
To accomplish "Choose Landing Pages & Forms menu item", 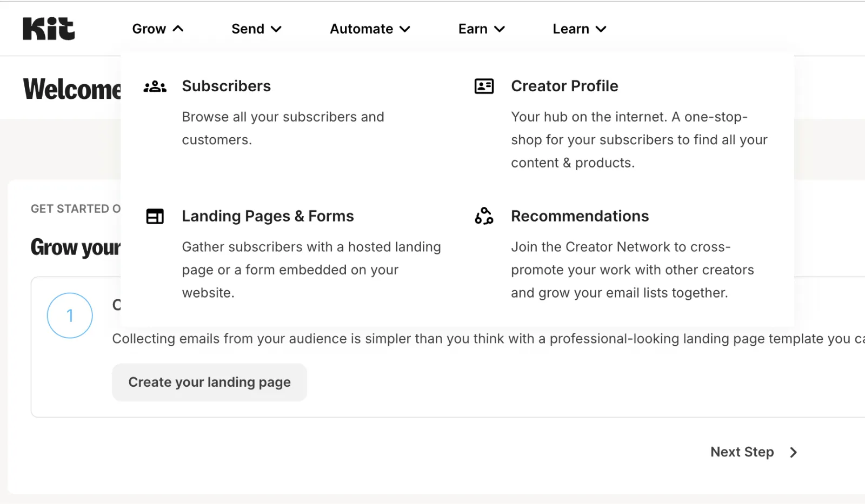I will [268, 217].
